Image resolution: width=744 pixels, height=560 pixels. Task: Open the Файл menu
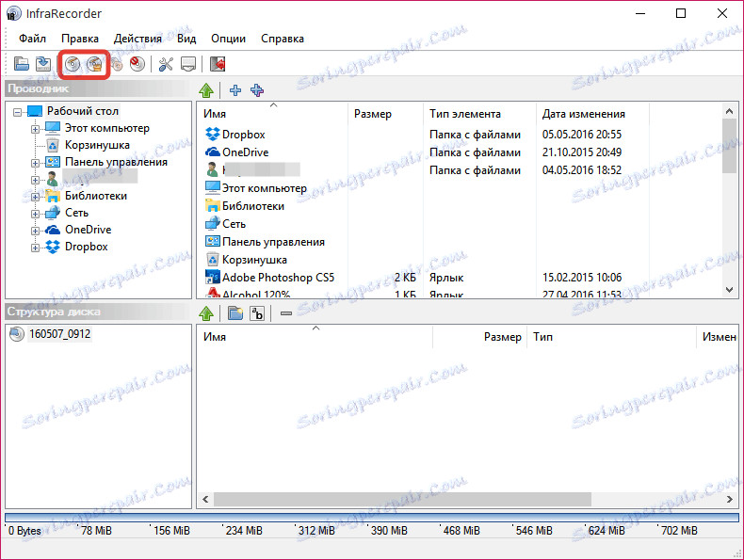(x=32, y=39)
